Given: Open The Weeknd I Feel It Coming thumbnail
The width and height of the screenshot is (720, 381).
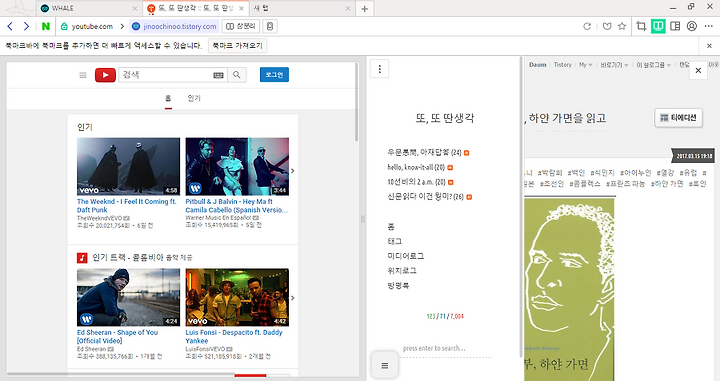Looking at the screenshot, I should click(129, 167).
